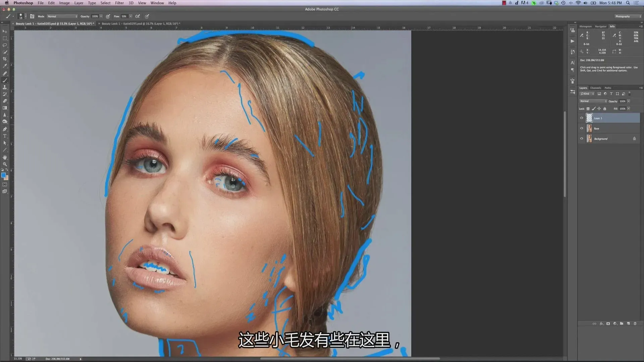Screen dimensions: 644x362
Task: Open the layer blend mode Normal dropdown
Action: [x=593, y=101]
